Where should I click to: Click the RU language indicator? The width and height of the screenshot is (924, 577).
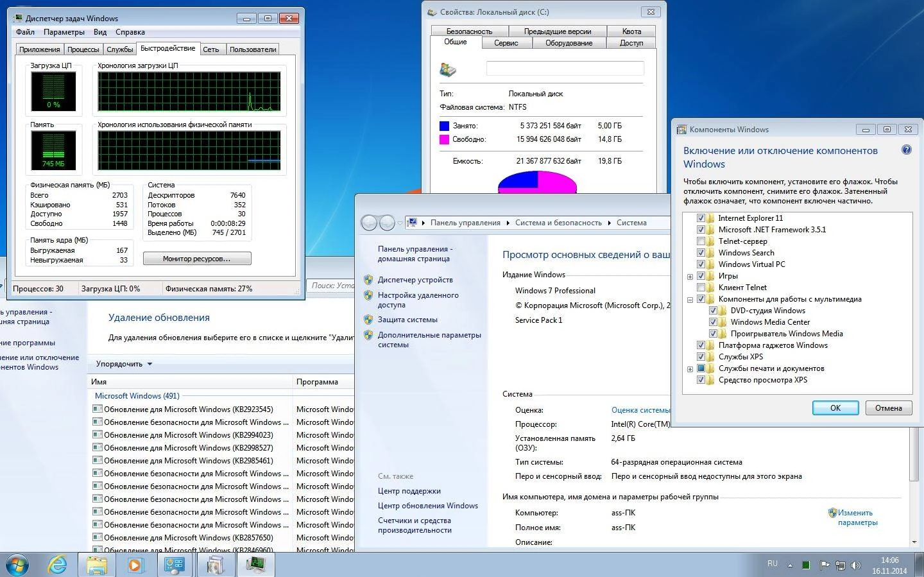point(773,564)
